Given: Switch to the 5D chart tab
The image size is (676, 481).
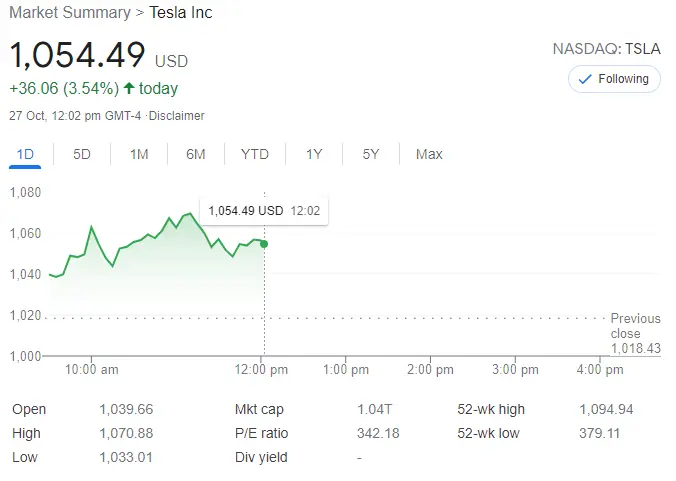Looking at the screenshot, I should tap(82, 154).
